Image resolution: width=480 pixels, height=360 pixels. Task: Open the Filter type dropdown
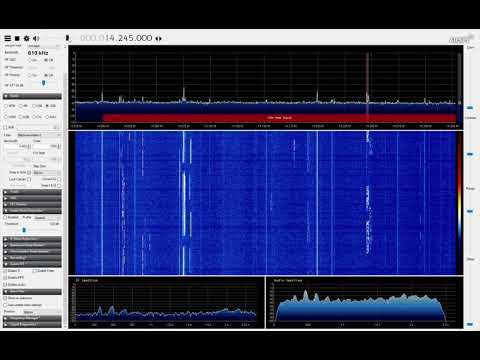click(39, 135)
